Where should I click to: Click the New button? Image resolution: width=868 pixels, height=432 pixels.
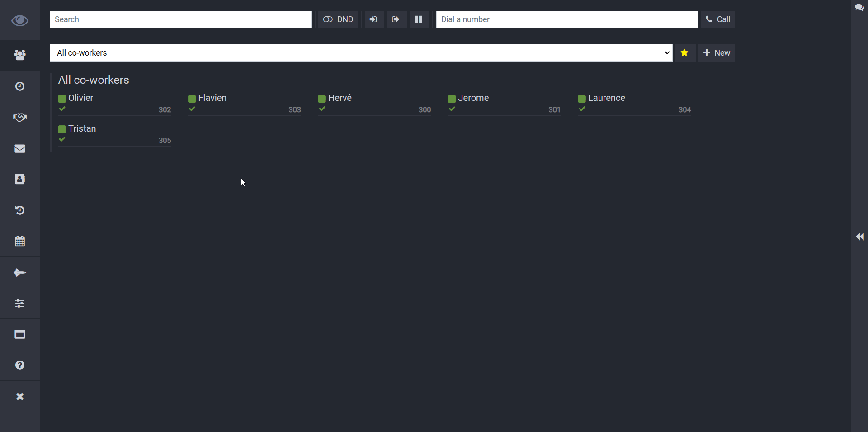click(x=717, y=53)
